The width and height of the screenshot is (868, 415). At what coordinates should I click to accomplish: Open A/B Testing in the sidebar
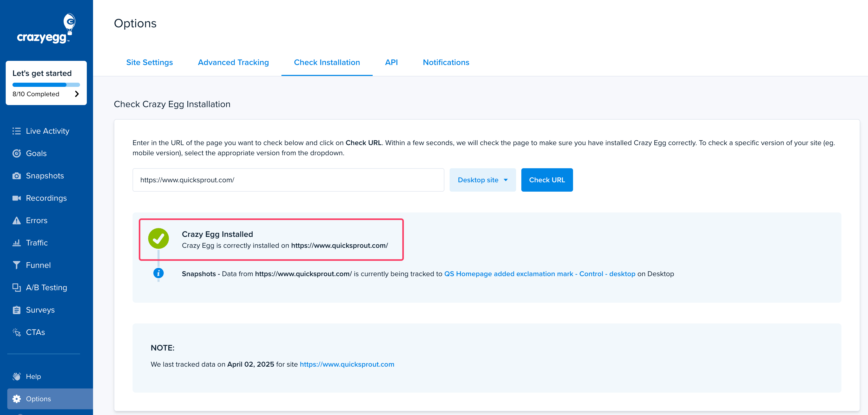coord(47,288)
